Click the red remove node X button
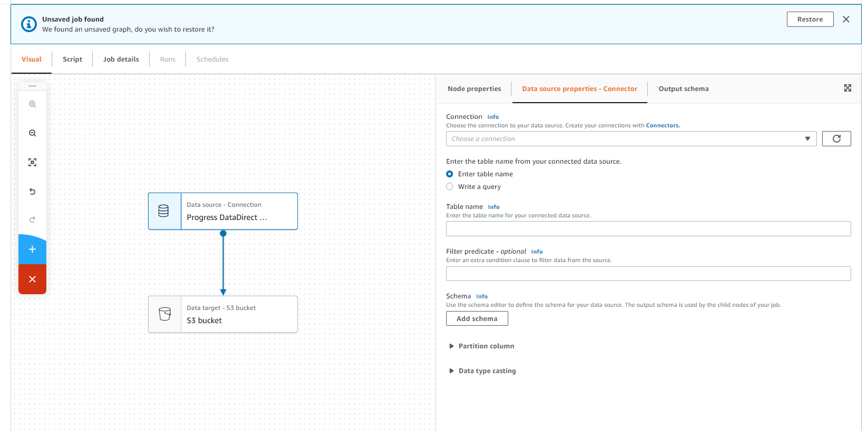Screen dimensions: 868x431 pyautogui.click(x=32, y=279)
